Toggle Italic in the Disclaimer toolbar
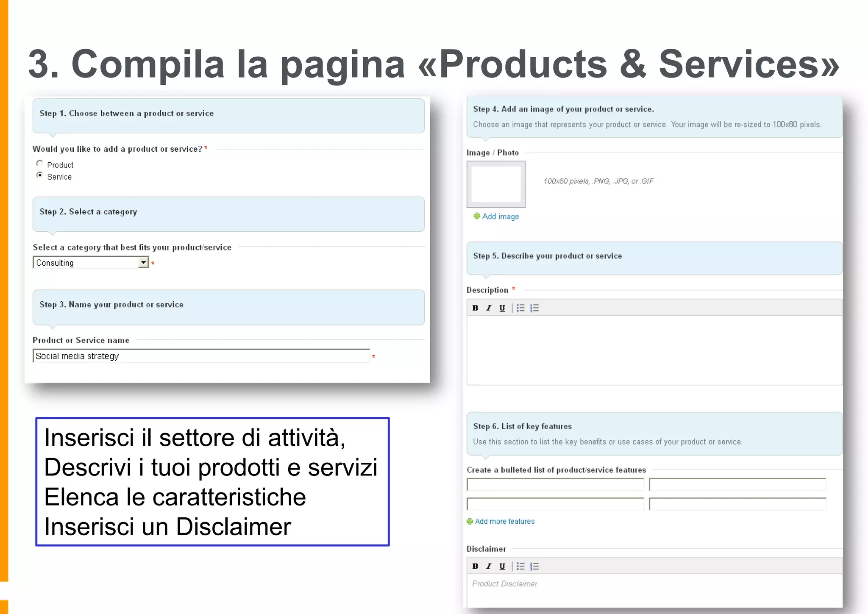868x614 pixels. pos(489,566)
